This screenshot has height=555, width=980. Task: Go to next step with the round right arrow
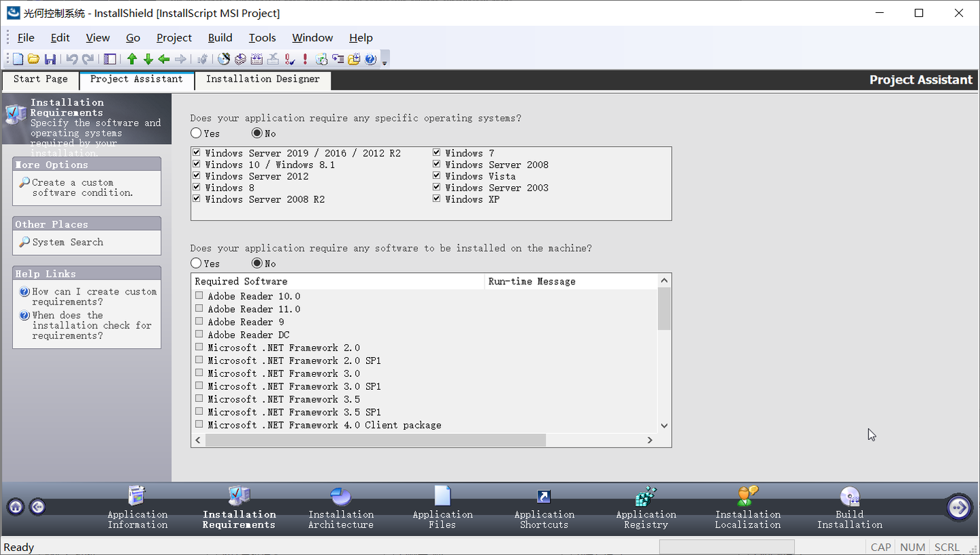tap(959, 507)
